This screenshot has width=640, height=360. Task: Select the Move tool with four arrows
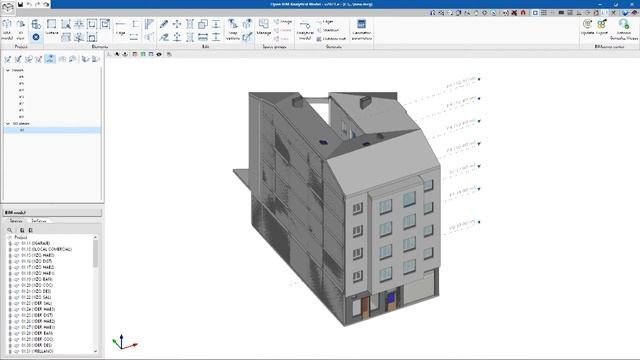point(177,24)
